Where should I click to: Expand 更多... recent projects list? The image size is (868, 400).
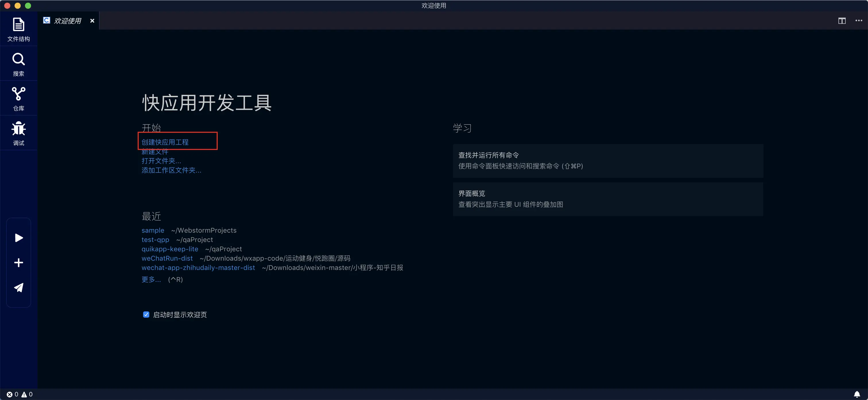tap(151, 280)
